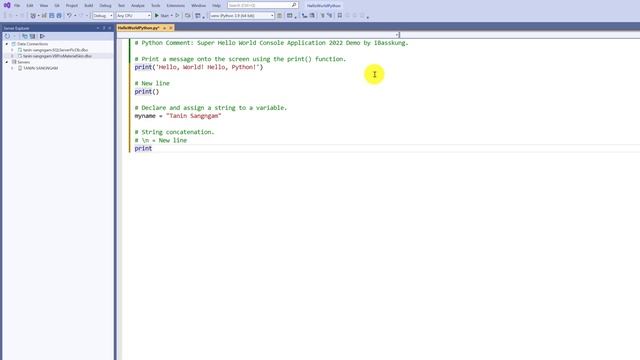Click the Visual Studio logo icon
Screen dimensions: 640x360
tap(7, 5)
